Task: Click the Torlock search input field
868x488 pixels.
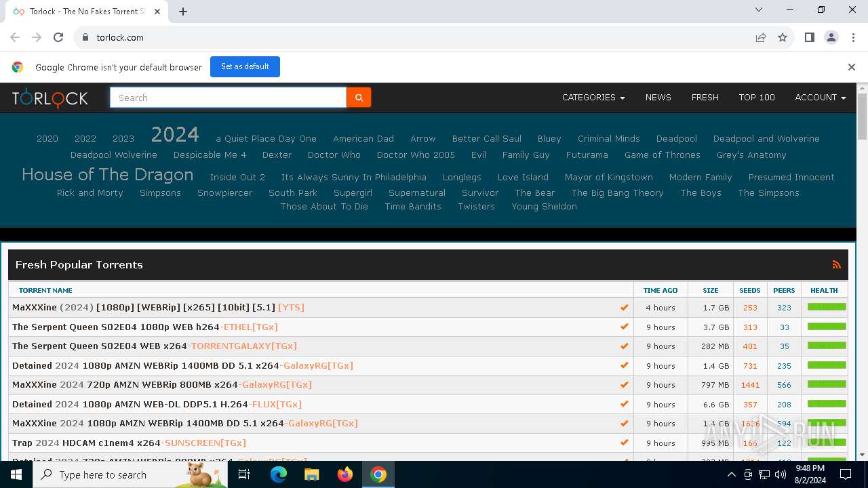Action: point(229,98)
